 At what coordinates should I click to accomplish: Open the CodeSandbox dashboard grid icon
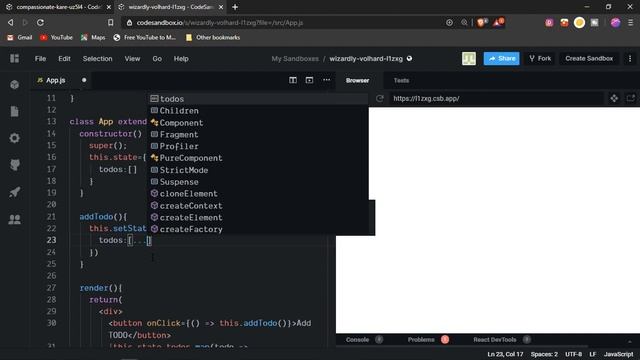pos(15,58)
